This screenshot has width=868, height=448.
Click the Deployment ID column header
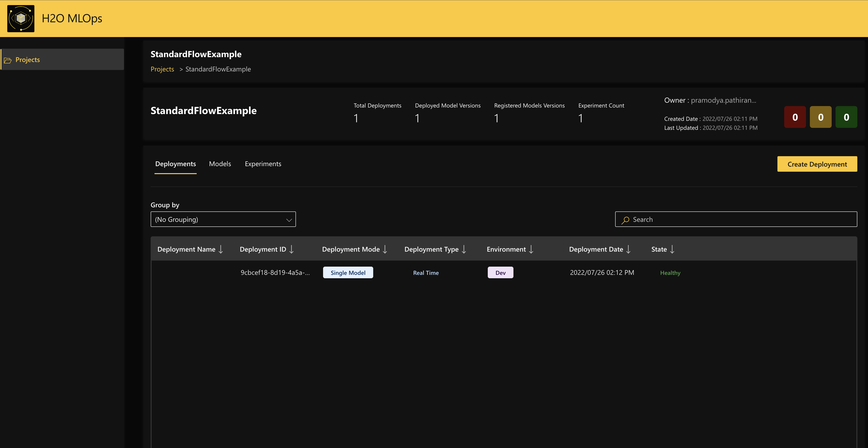(263, 249)
